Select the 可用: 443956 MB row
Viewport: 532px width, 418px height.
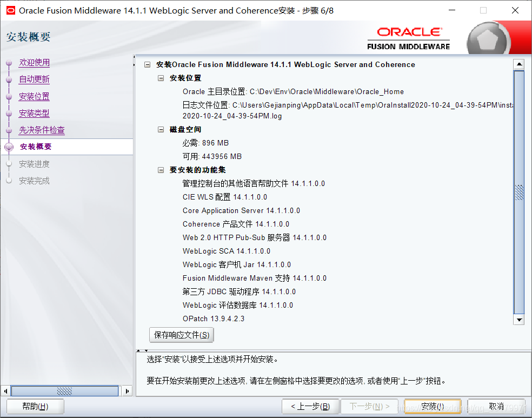[x=212, y=156]
